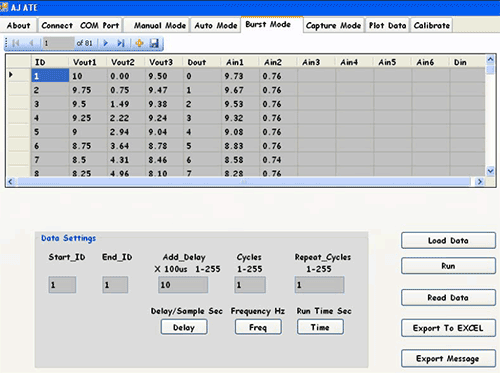The image size is (500, 373).
Task: Click the horizontal scrollbar thumb
Action: (x=244, y=182)
